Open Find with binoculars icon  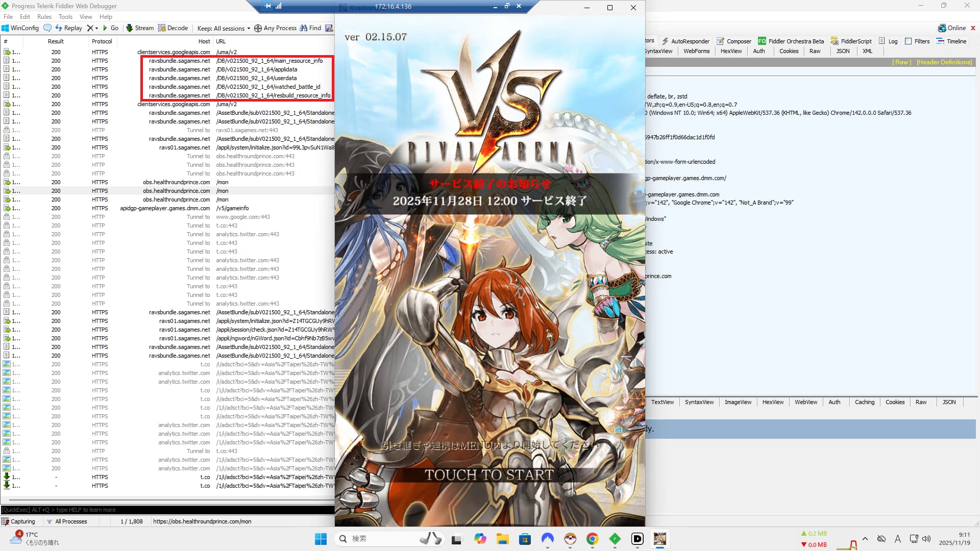[304, 28]
